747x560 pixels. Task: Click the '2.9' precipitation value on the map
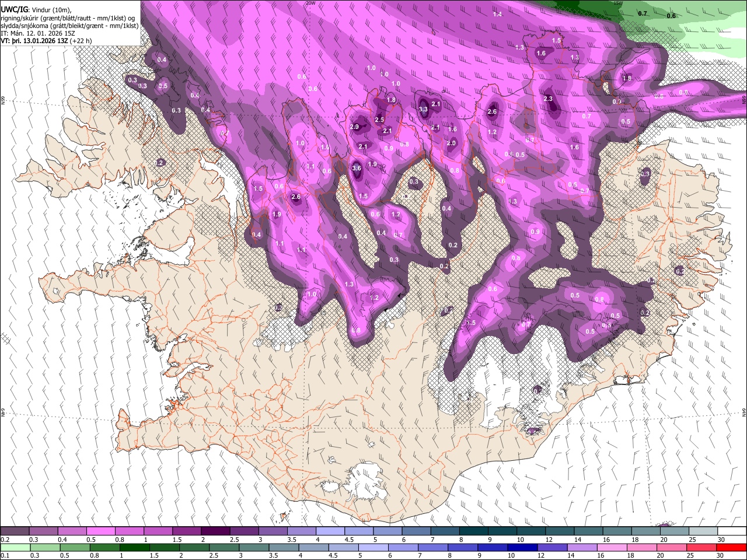coord(354,127)
